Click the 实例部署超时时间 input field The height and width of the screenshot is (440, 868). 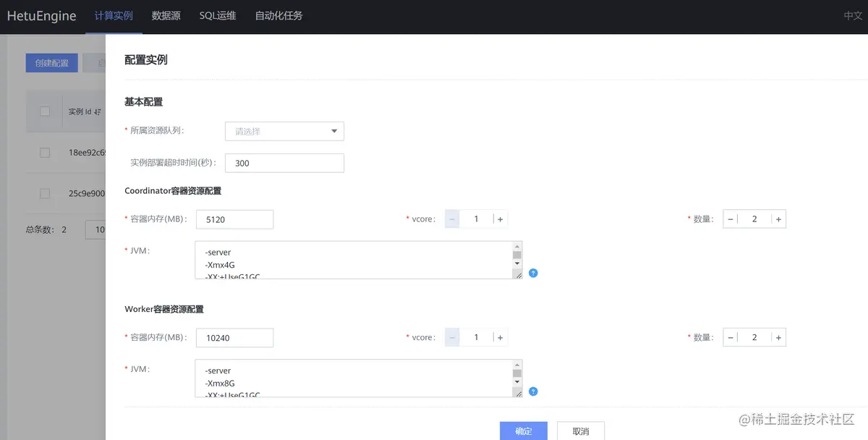point(284,163)
